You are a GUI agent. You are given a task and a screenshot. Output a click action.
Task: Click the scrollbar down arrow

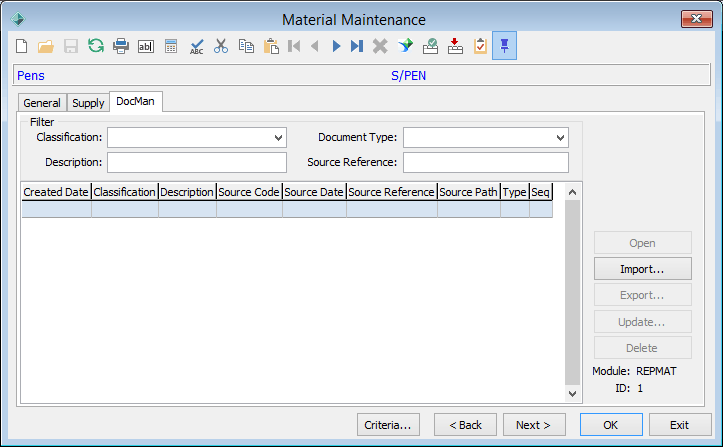point(572,393)
